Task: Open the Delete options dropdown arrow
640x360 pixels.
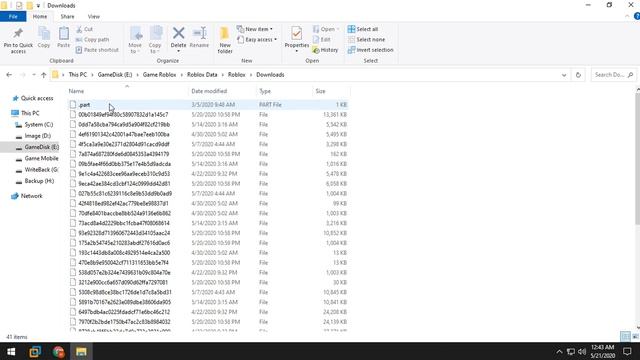Action: pos(178,51)
